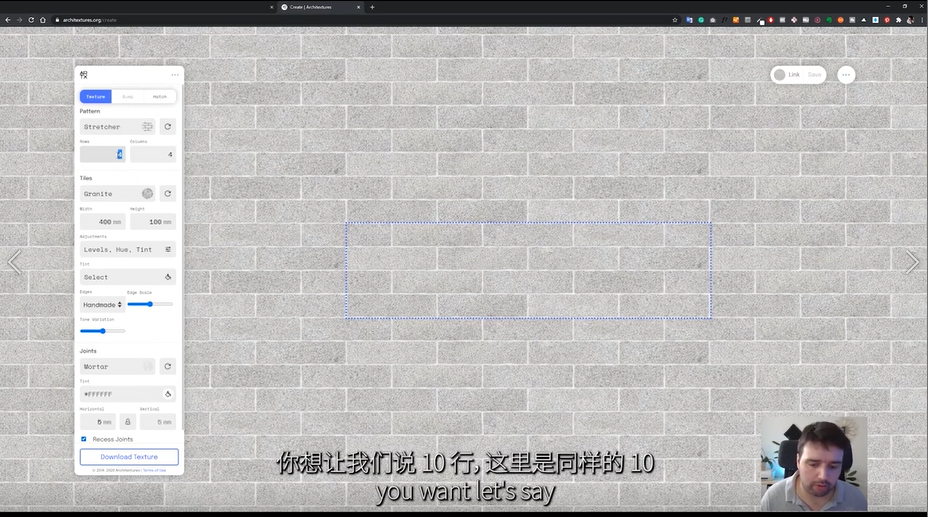Refresh the joint material with reload icon
The image size is (928, 517).
pos(167,367)
